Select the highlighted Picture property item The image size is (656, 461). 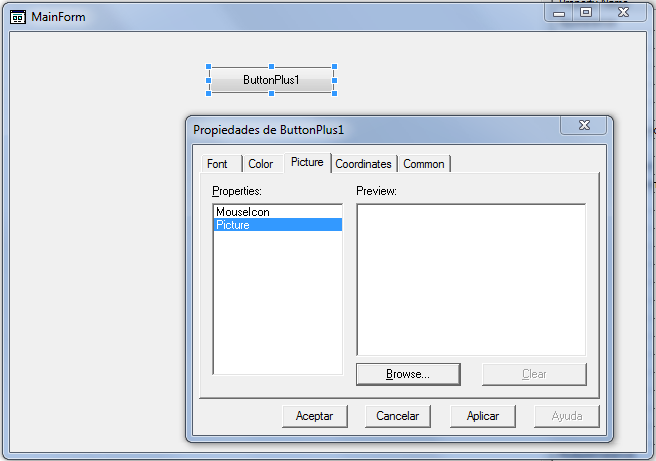coord(277,225)
